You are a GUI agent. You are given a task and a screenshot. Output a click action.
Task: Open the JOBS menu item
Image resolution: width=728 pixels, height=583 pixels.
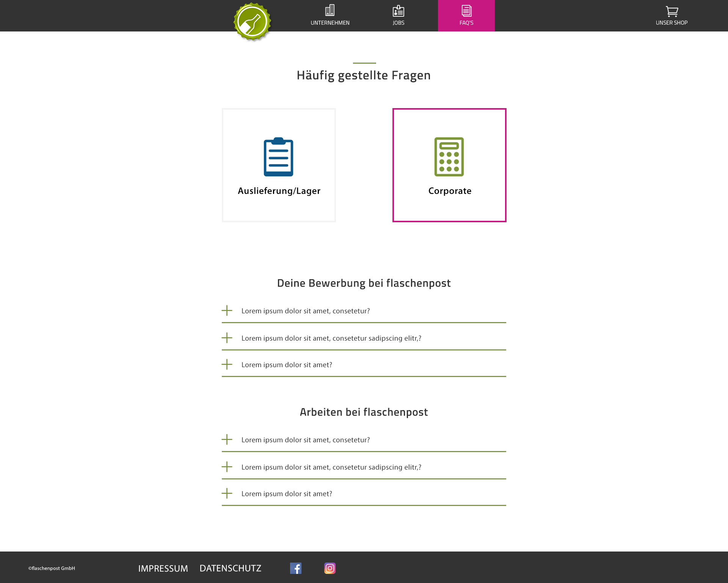398,23
